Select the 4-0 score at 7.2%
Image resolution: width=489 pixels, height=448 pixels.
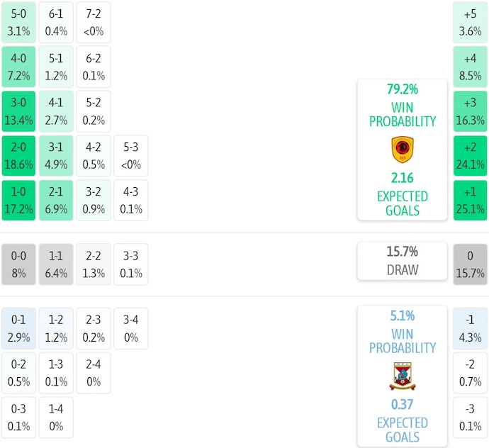[18, 67]
